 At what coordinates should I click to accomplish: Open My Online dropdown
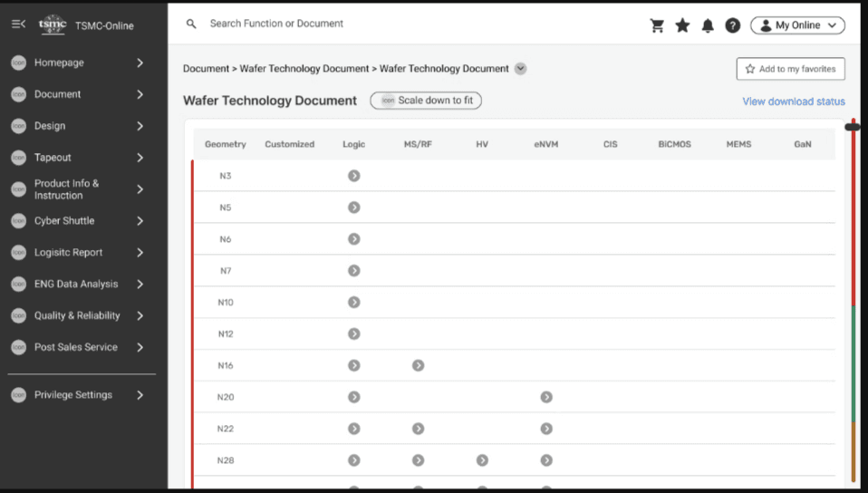tap(797, 25)
